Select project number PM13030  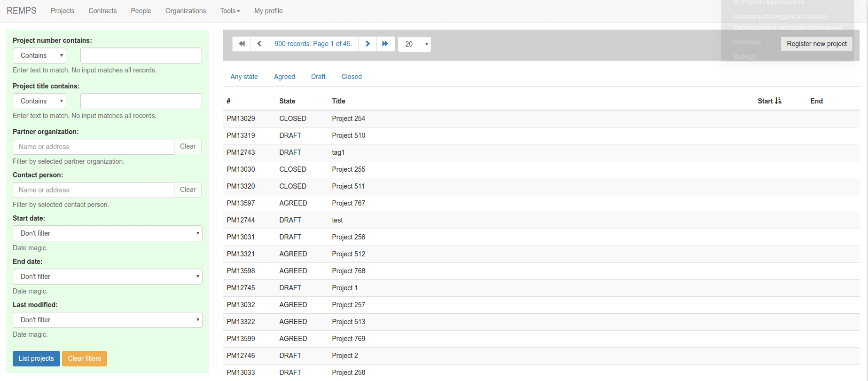(241, 169)
